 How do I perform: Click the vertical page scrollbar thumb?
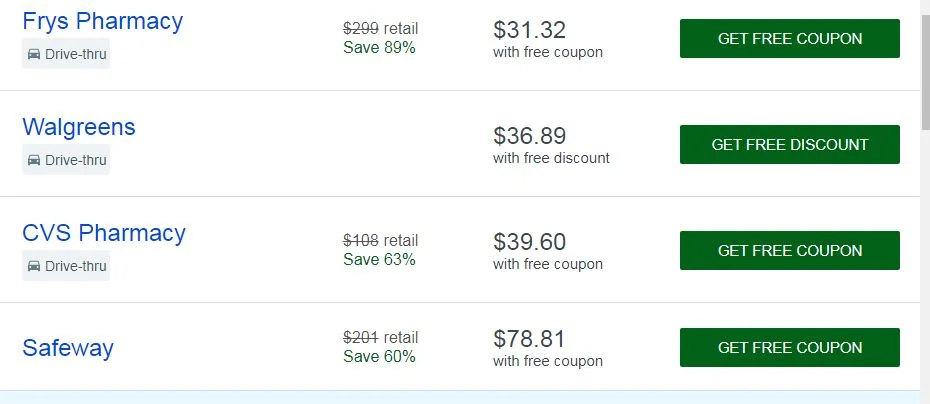pyautogui.click(x=925, y=63)
